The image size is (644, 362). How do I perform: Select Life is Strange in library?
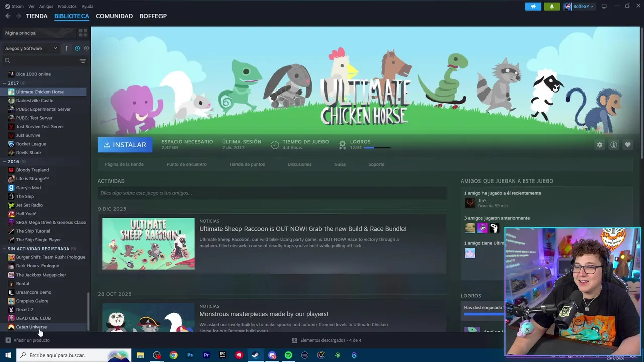(44, 178)
